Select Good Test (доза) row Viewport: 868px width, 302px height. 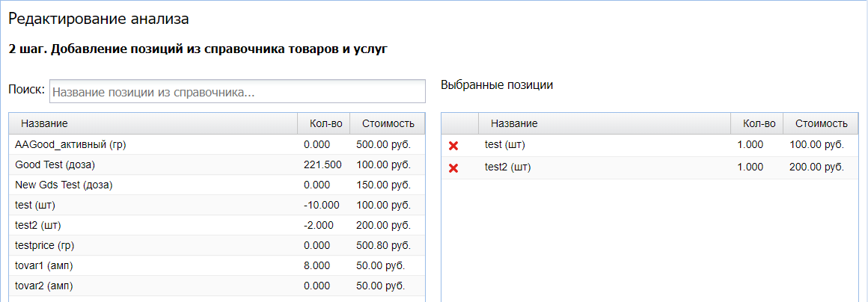click(55, 164)
